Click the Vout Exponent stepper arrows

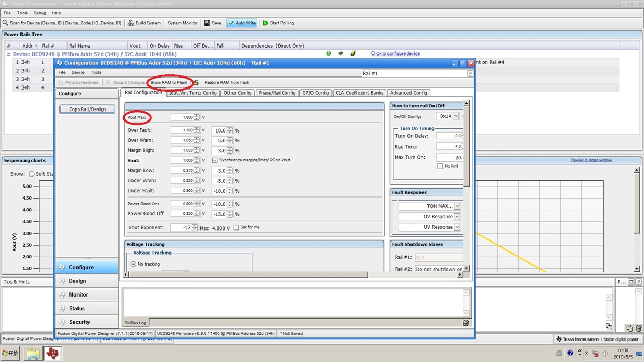click(x=195, y=227)
